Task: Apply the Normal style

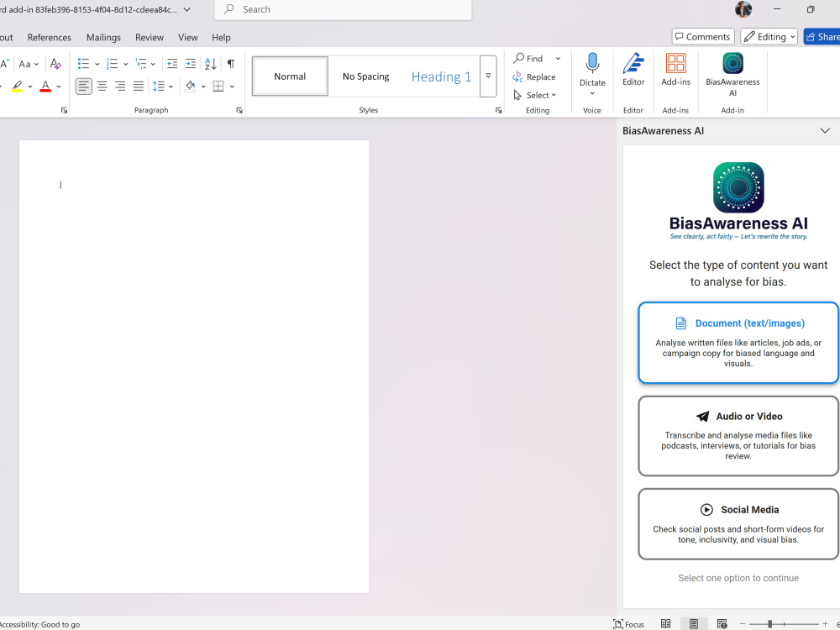Action: [x=290, y=76]
